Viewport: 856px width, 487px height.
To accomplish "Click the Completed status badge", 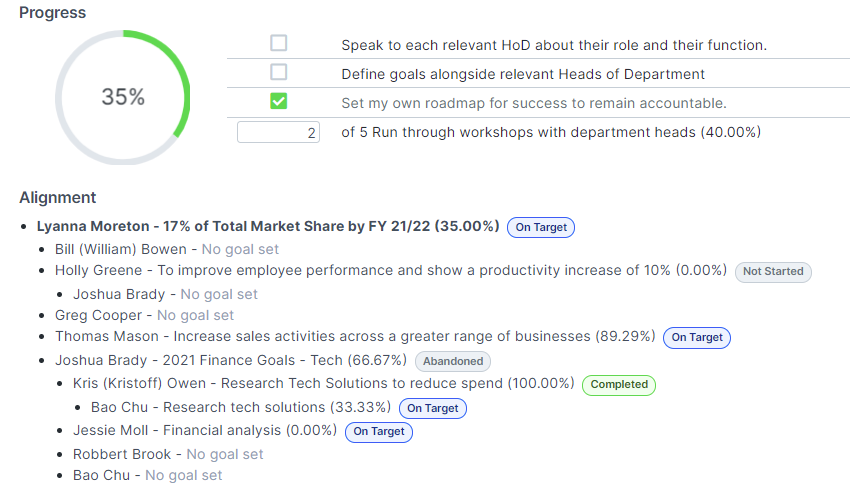I will click(x=619, y=384).
